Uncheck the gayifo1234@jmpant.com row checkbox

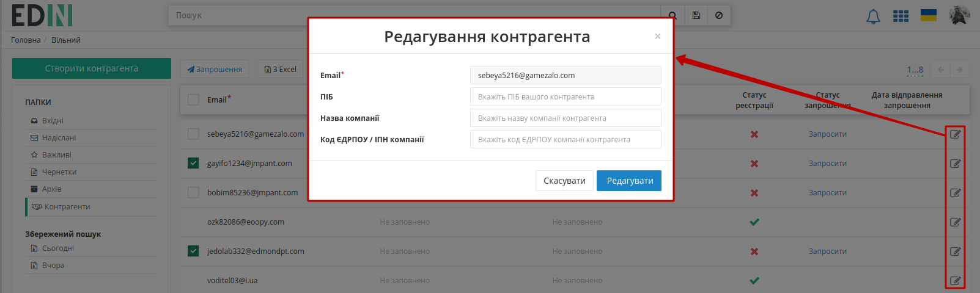(193, 163)
